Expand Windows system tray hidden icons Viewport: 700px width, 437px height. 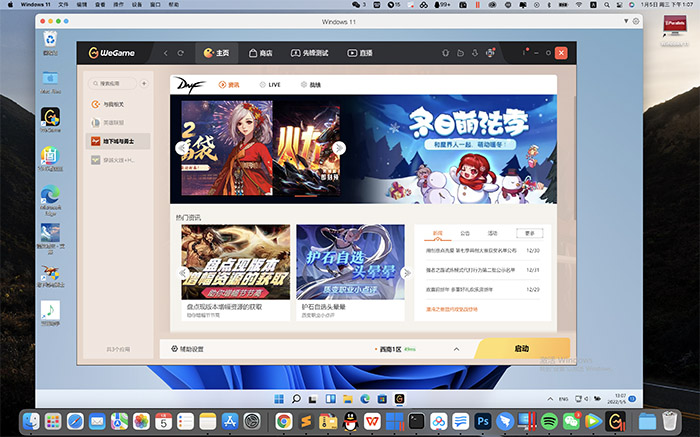(550, 399)
